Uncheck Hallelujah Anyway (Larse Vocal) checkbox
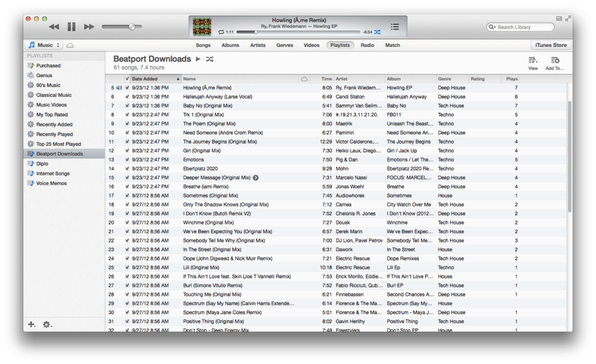This screenshot has width=596, height=364. tap(127, 97)
